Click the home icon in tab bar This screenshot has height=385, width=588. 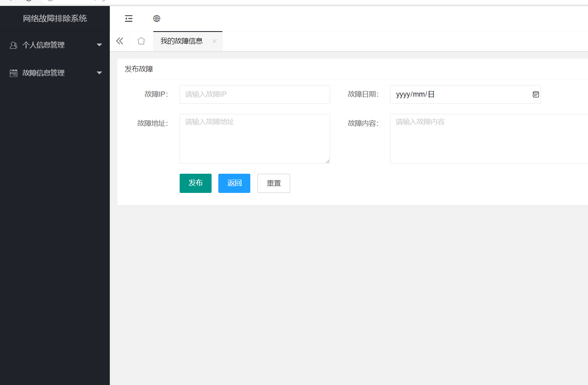141,41
